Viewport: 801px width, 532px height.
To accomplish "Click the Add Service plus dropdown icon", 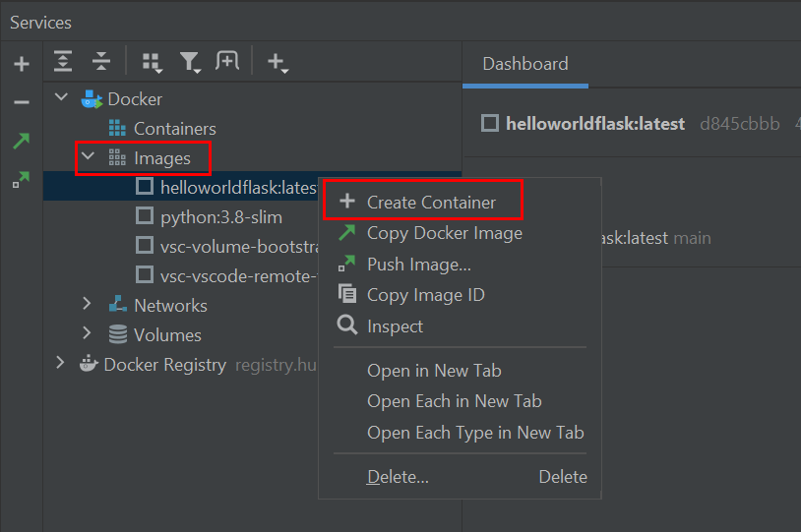I will [x=277, y=63].
